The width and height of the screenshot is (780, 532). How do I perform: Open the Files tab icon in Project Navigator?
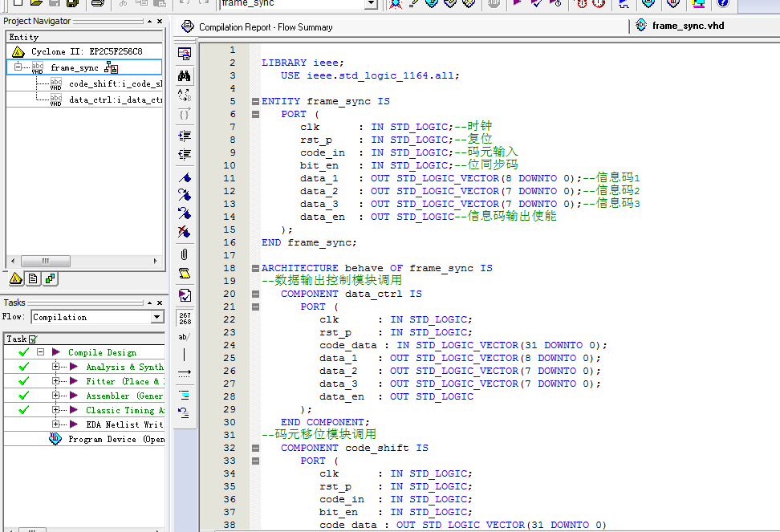tap(33, 279)
